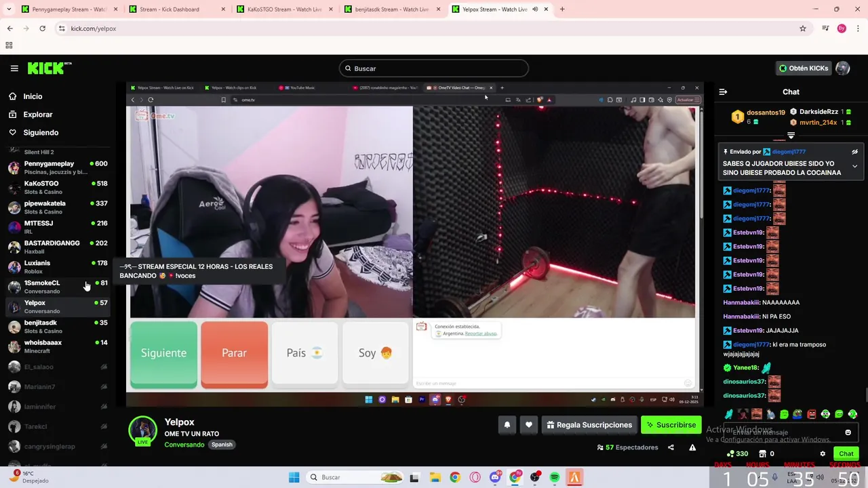The width and height of the screenshot is (868, 488).
Task: Open 1SsmokeCL channel in sidebar
Action: coord(58,287)
